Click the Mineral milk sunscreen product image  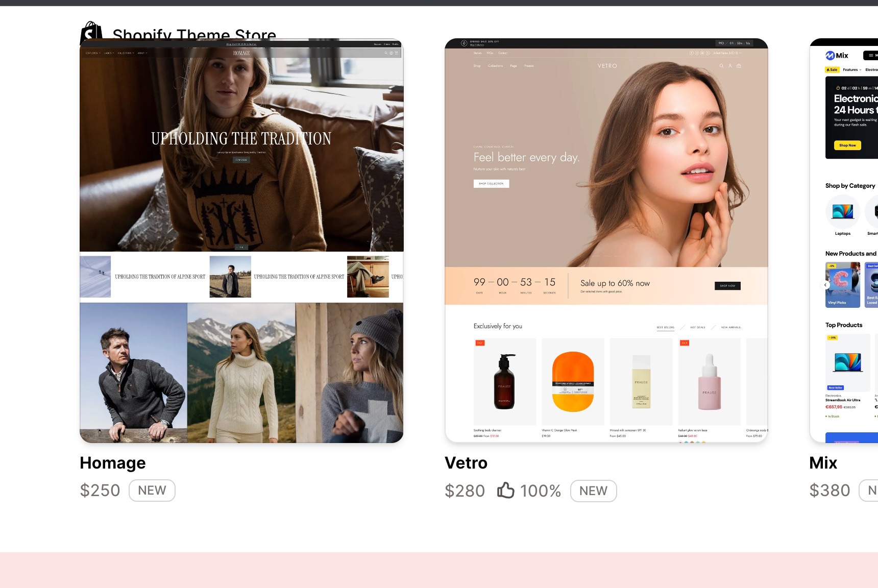641,381
